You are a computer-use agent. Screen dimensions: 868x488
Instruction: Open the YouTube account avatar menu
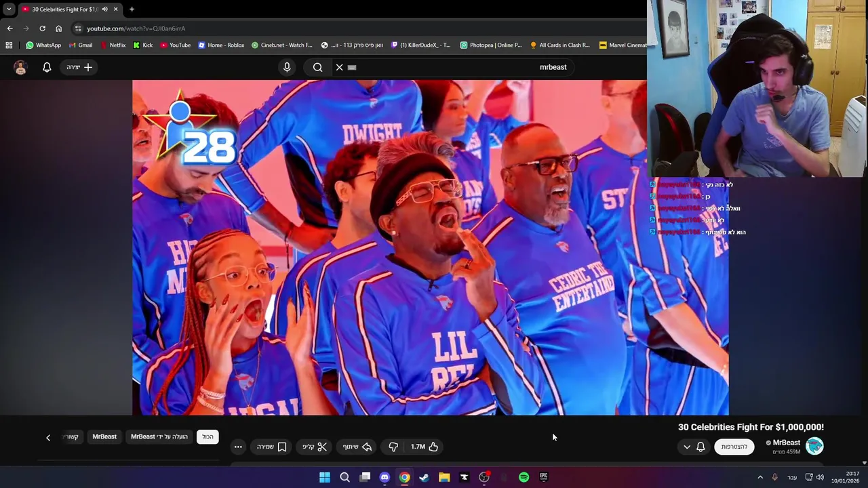pos(20,67)
